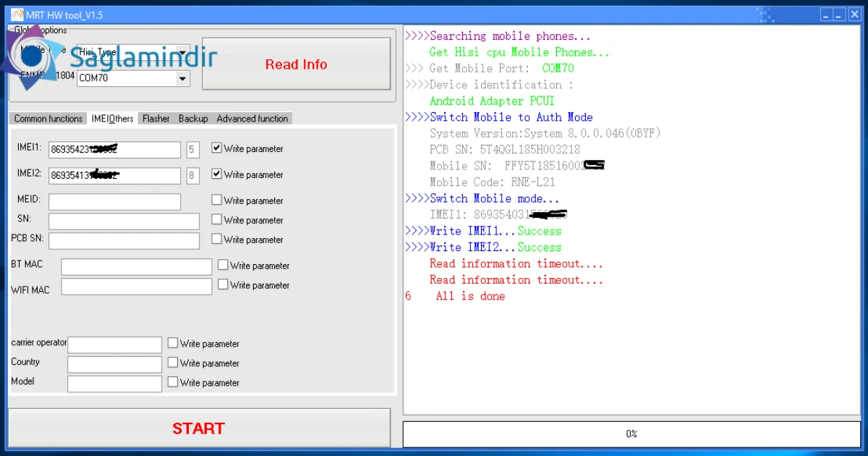
Task: Focus the MEID text field
Action: point(115,202)
